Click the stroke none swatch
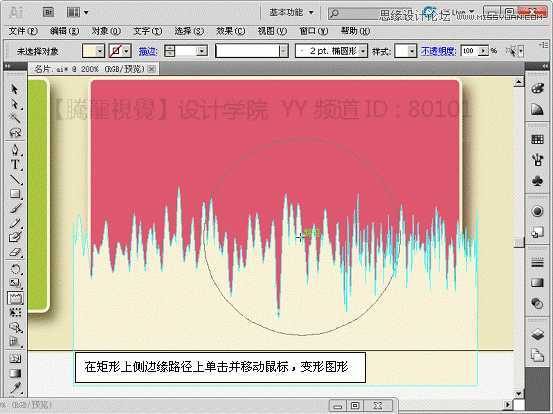Screen dimensions: 553x414 [115, 51]
